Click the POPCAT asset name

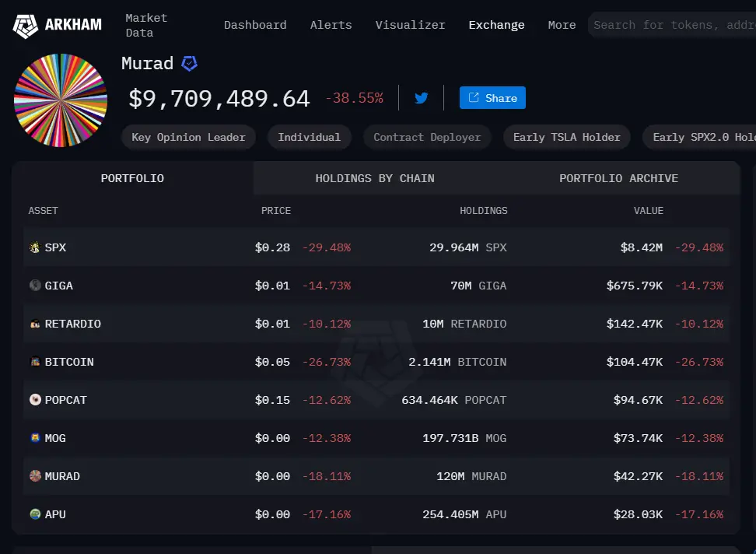coord(66,400)
